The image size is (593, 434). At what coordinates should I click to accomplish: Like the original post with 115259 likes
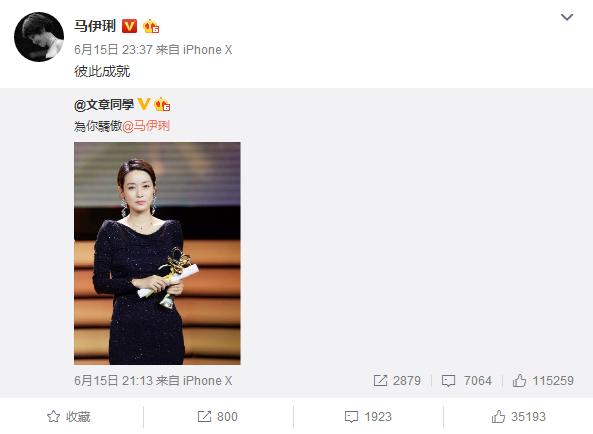[x=543, y=381]
